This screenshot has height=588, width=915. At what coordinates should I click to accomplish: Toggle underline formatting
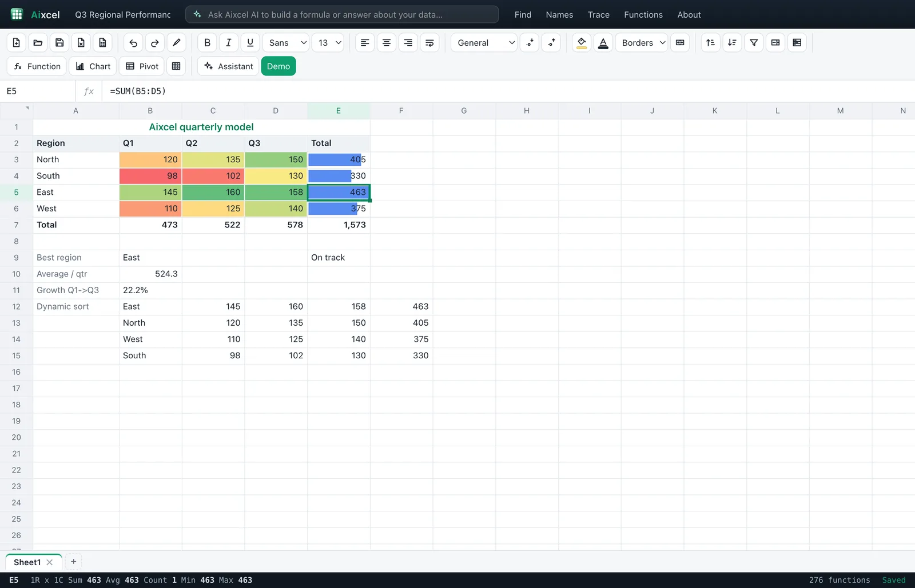click(250, 42)
